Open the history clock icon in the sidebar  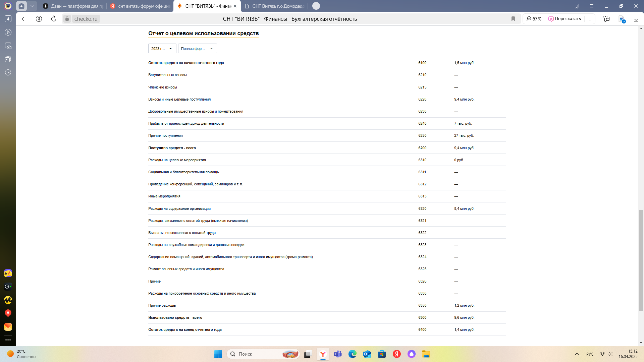[x=8, y=72]
